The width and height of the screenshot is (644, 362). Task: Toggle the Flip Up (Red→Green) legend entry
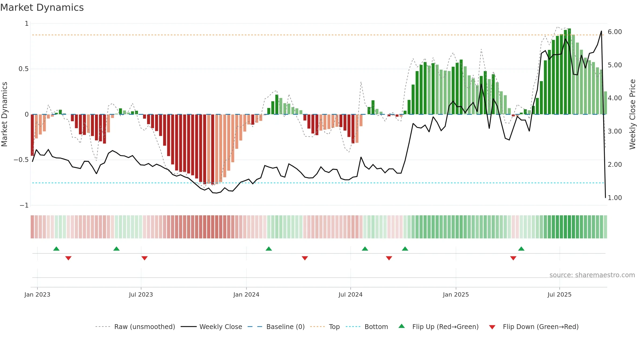[x=438, y=327]
